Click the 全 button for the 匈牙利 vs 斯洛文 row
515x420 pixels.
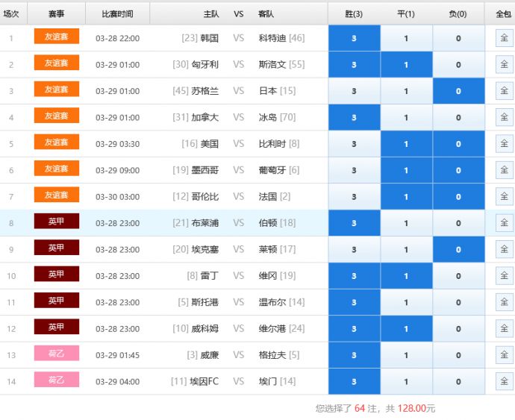(x=504, y=64)
